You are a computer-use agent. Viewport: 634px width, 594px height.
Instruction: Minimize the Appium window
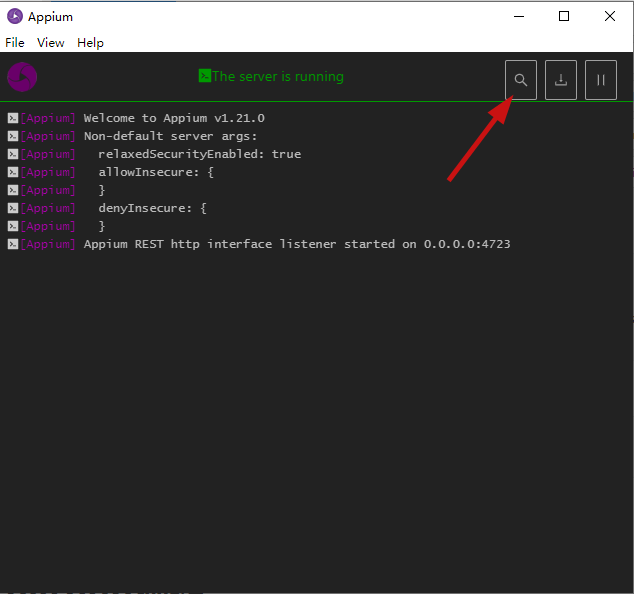519,17
